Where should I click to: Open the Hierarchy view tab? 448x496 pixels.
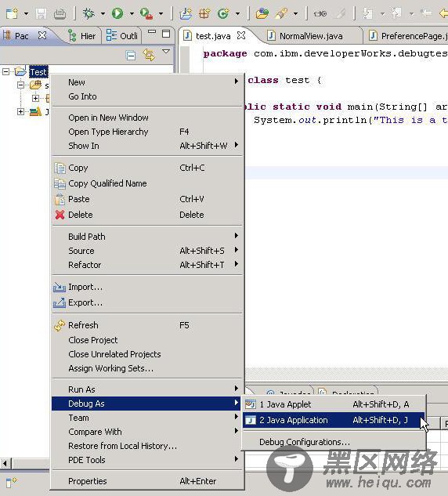tap(81, 36)
